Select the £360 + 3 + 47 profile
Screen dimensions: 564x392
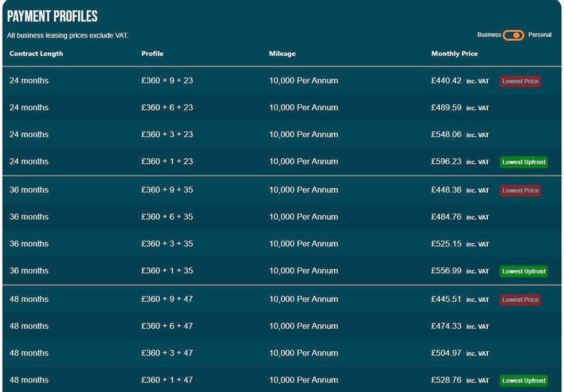[167, 353]
